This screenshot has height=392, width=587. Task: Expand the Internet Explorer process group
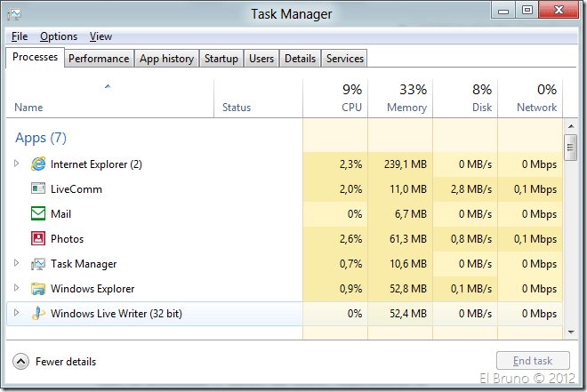16,164
